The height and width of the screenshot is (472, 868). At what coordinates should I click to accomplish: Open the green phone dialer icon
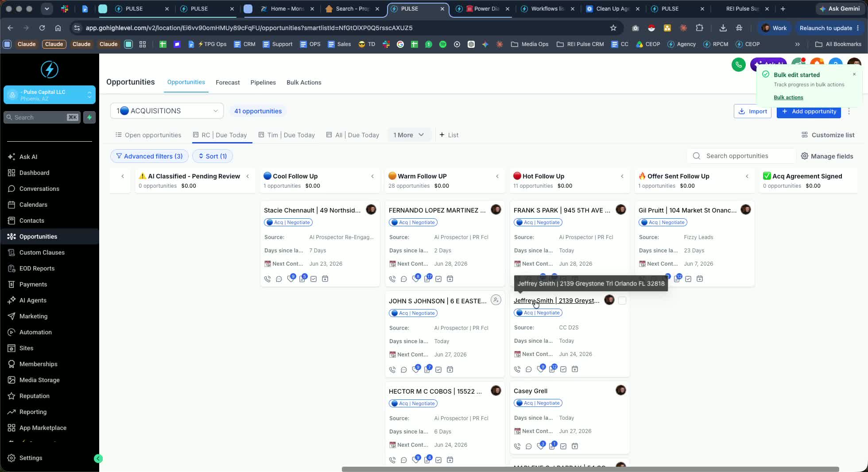[738, 65]
